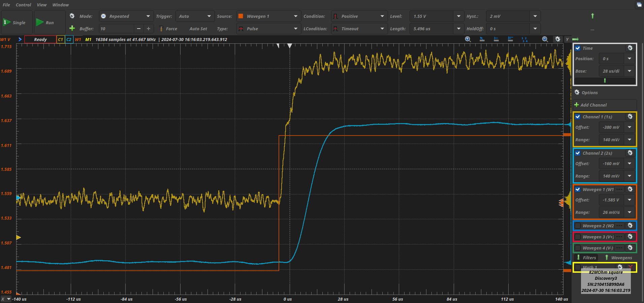Open the Type dropdown showing Pulse
Viewport: 644px width, 303px height.
(x=268, y=29)
